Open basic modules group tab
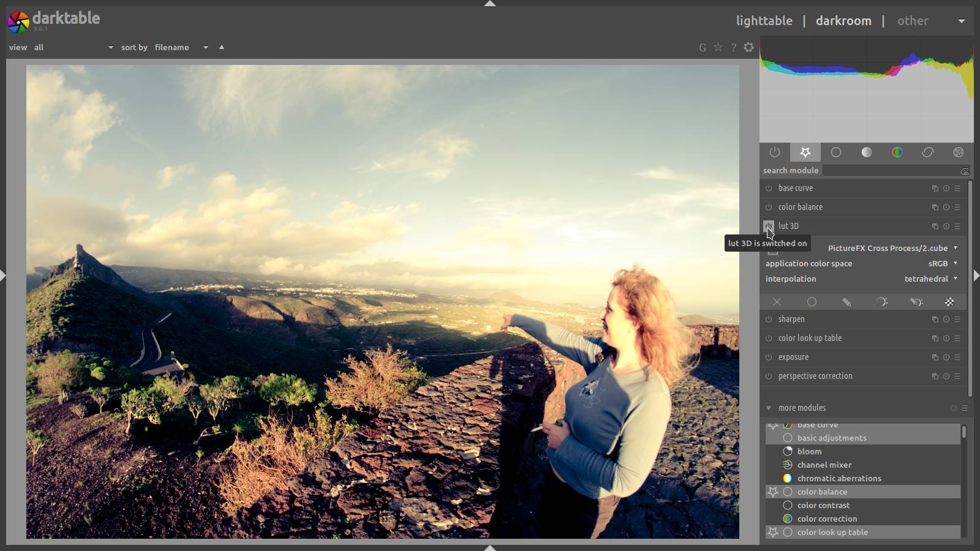This screenshot has width=980, height=551. tap(836, 152)
